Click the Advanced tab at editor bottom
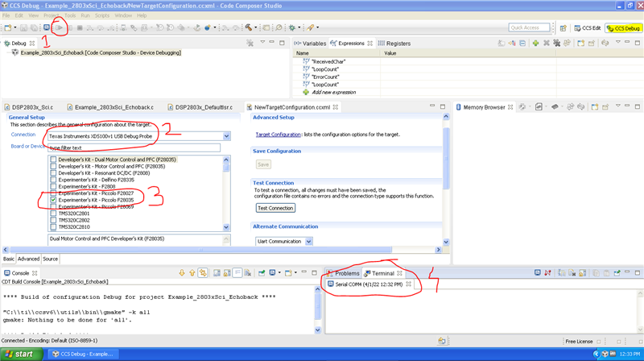Image resolution: width=644 pixels, height=361 pixels. point(28,259)
